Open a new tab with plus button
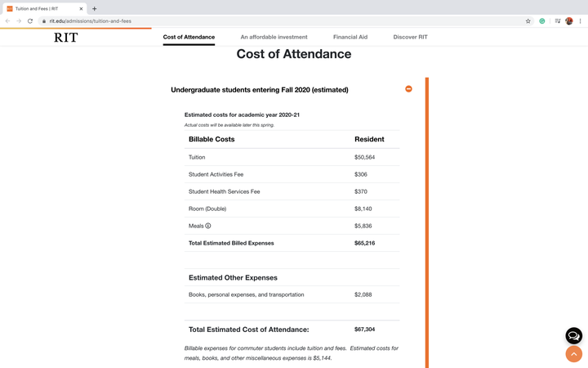Viewport: 588px width, 368px height. (94, 9)
